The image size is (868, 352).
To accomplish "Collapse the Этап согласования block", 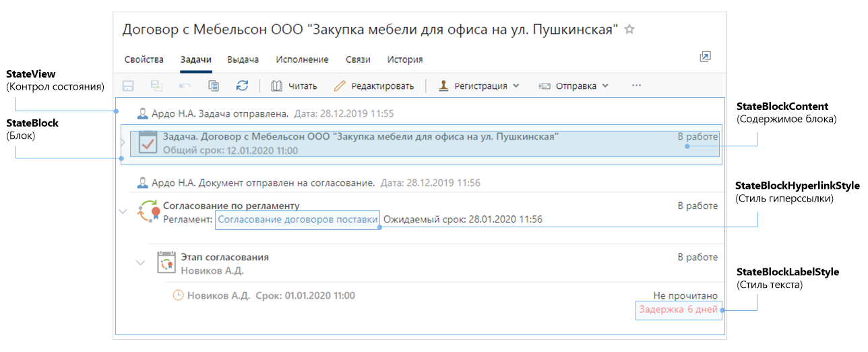I will point(141,262).
